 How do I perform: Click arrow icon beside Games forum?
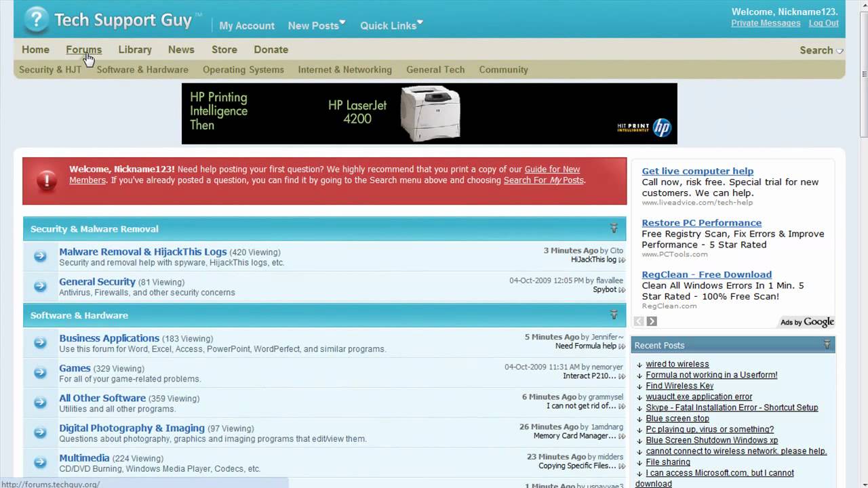pos(40,373)
